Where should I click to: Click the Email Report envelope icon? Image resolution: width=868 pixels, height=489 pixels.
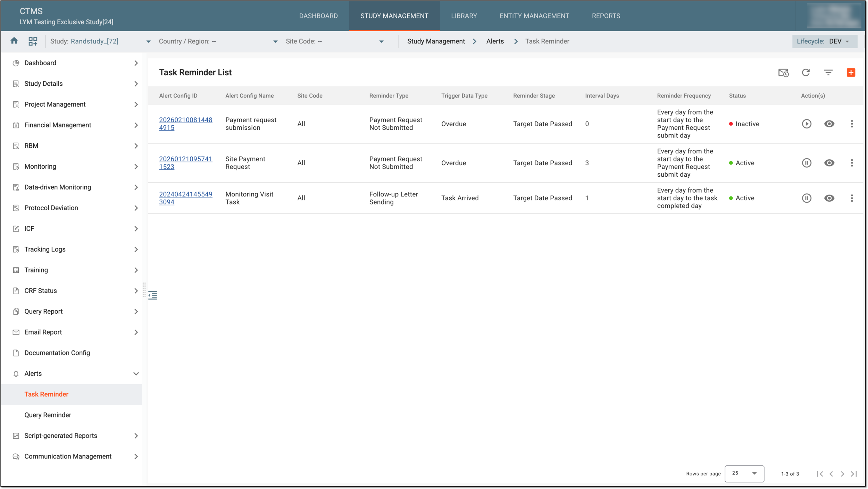[x=16, y=332]
